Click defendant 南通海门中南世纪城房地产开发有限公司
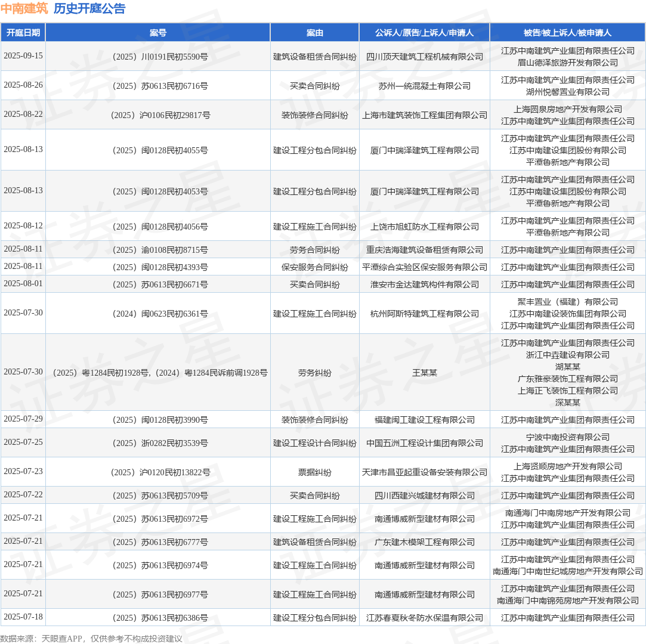Image resolution: width=646 pixels, height=644 pixels. click(x=567, y=571)
